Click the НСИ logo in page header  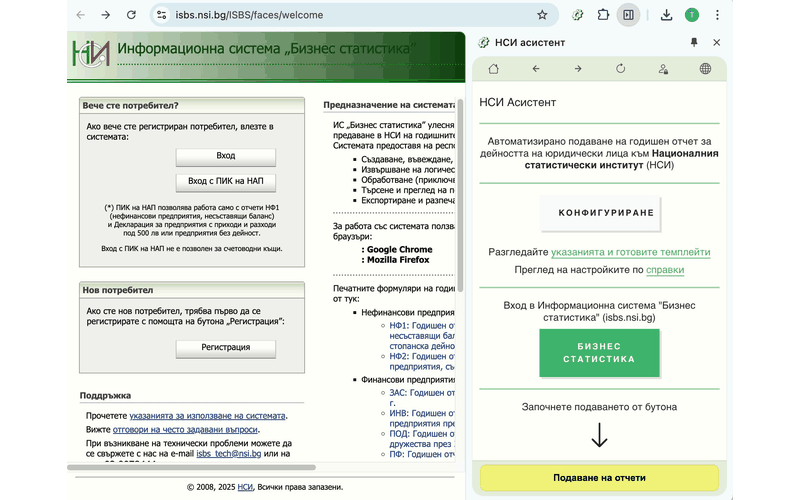point(91,53)
